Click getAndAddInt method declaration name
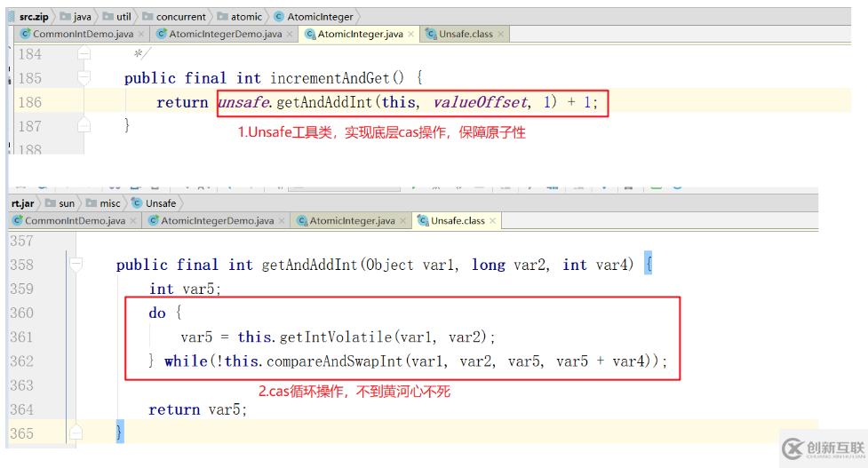Viewport: 868px width, 468px height. coord(310,265)
